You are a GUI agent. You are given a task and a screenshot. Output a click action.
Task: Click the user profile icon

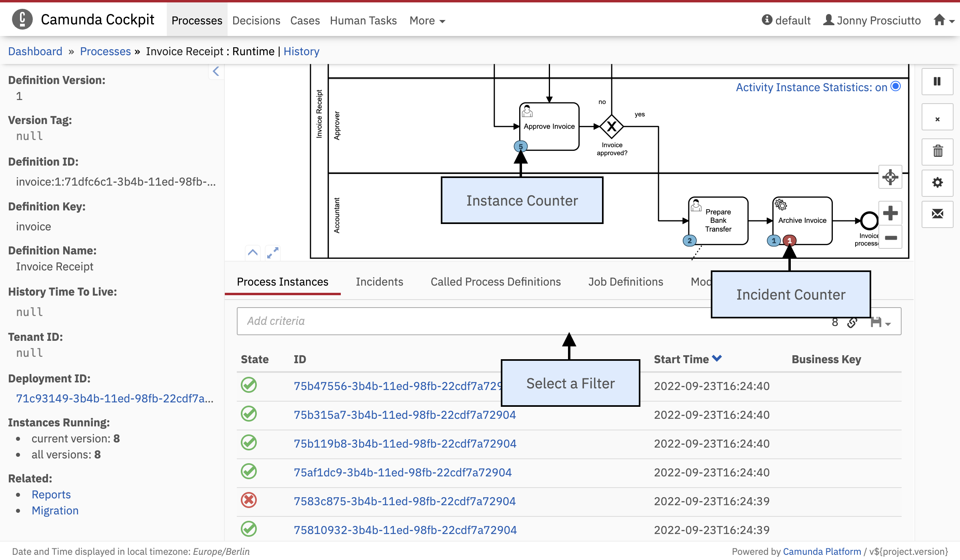[x=828, y=20]
